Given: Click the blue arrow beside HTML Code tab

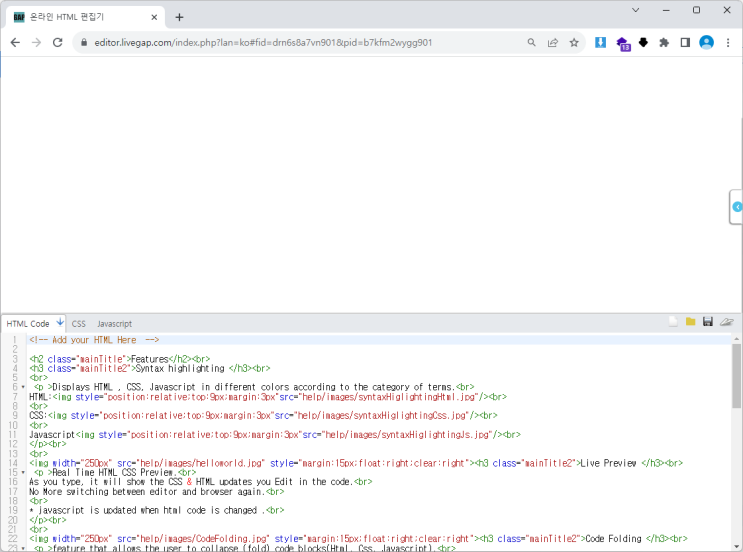Looking at the screenshot, I should pyautogui.click(x=60, y=323).
